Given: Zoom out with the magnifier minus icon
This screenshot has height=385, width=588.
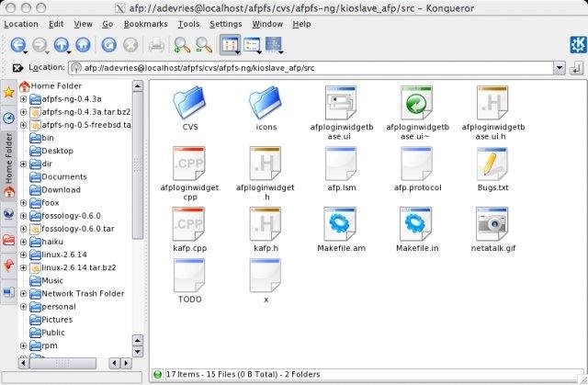Looking at the screenshot, I should 204,45.
